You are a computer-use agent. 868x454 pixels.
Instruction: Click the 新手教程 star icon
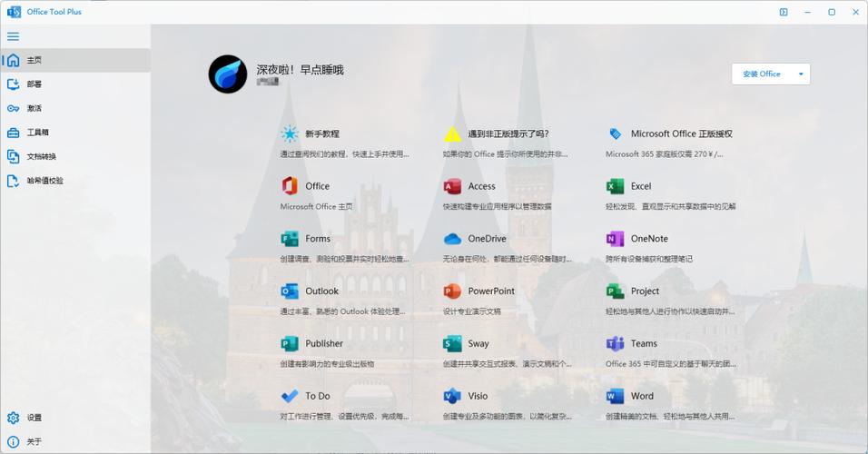[x=289, y=133]
